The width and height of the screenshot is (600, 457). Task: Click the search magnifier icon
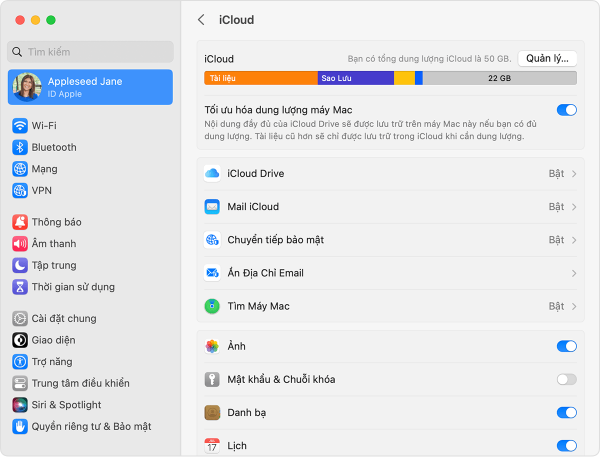coord(17,52)
